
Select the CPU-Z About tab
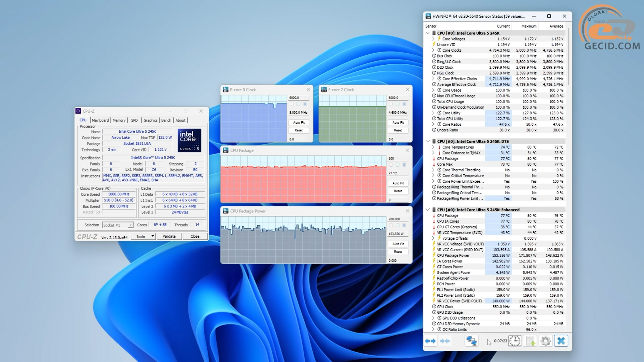pyautogui.click(x=180, y=120)
